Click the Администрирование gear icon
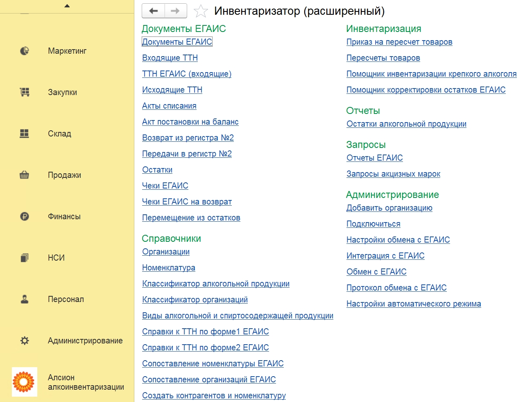 [25, 341]
